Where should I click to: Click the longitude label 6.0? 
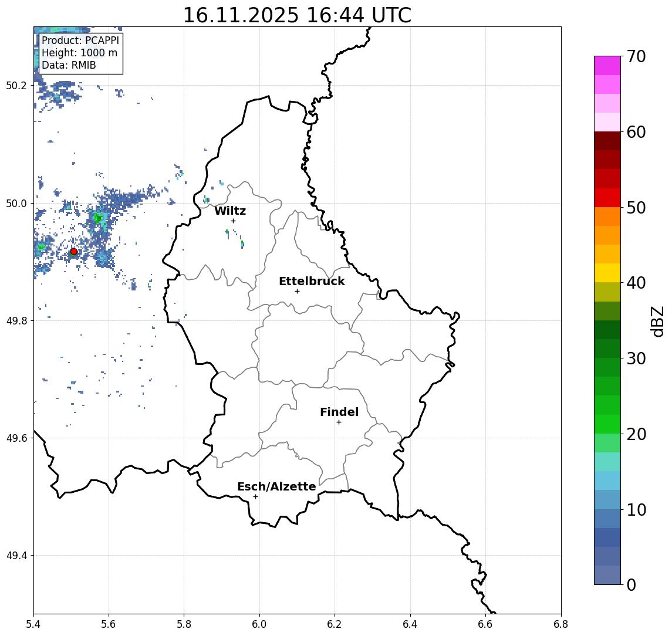(260, 624)
